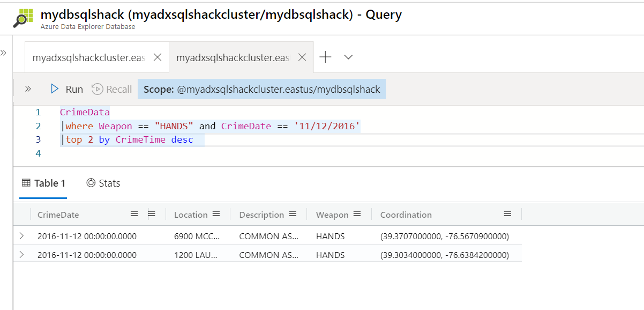
Task: Select the first myadxsqlshackcluster query tab
Action: 88,57
